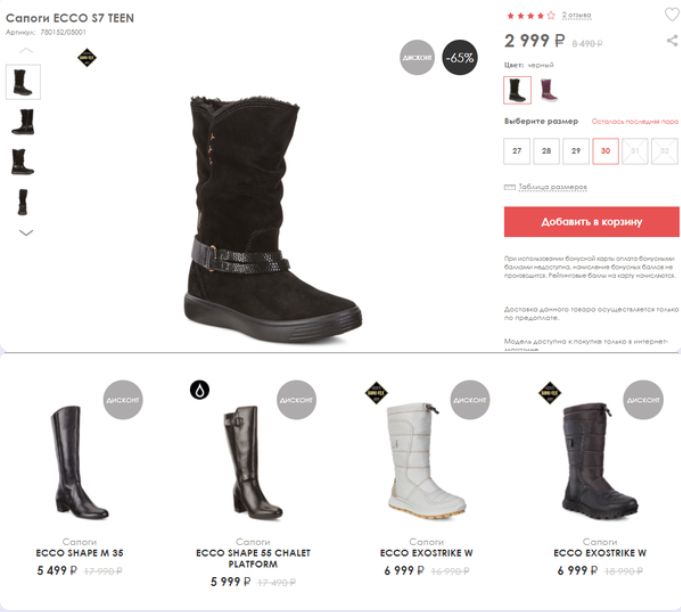This screenshot has height=612, width=681.
Task: Show next thumbnails with down chevron
Action: pos(26,233)
